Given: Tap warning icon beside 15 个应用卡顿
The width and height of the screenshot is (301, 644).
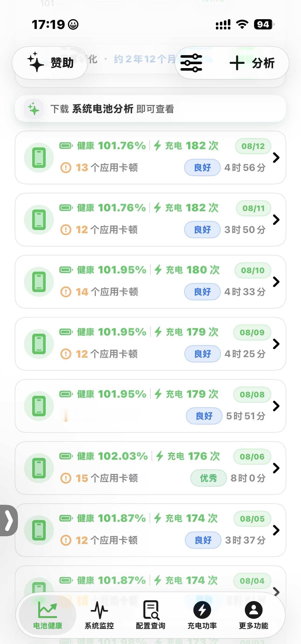Looking at the screenshot, I should tap(66, 478).
